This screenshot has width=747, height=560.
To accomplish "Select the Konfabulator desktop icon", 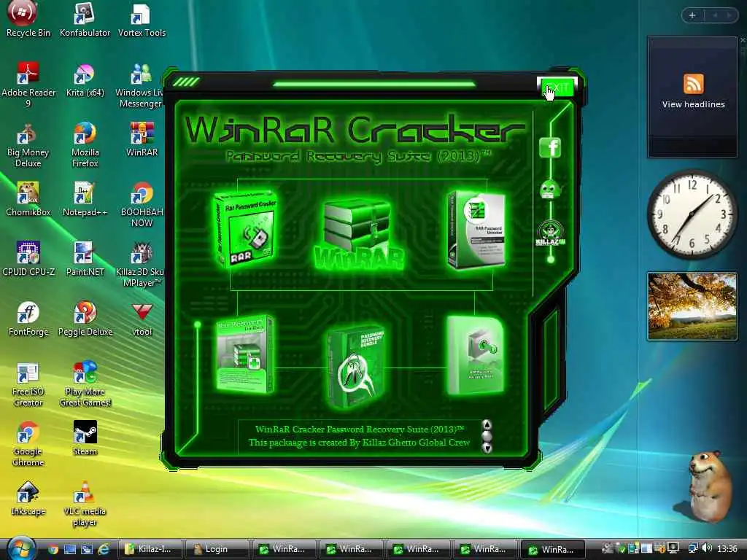I will (x=85, y=20).
